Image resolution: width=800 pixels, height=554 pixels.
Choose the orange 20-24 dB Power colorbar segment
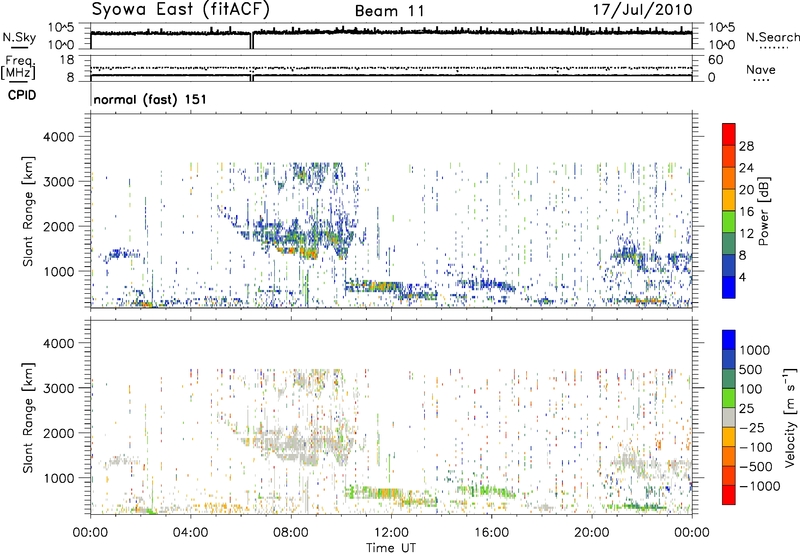point(729,178)
